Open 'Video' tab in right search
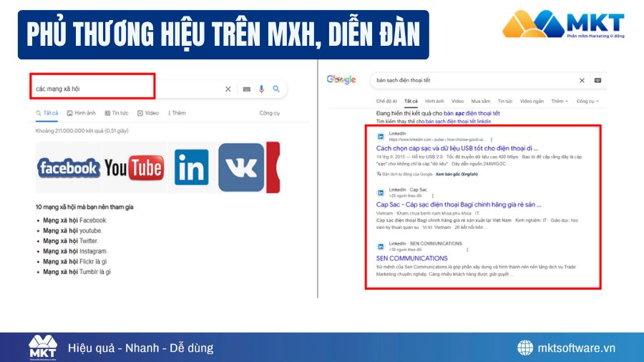Viewport: 644px width, 362px height. pos(457,101)
